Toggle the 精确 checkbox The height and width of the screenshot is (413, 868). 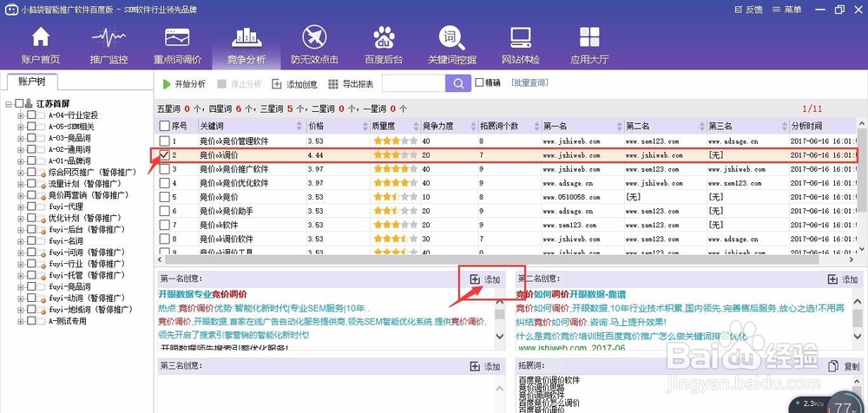(479, 83)
